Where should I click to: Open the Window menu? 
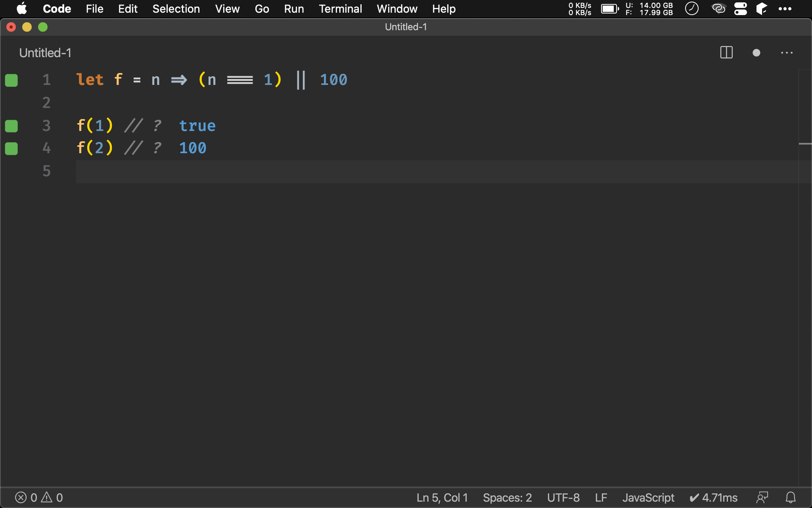pos(397,9)
